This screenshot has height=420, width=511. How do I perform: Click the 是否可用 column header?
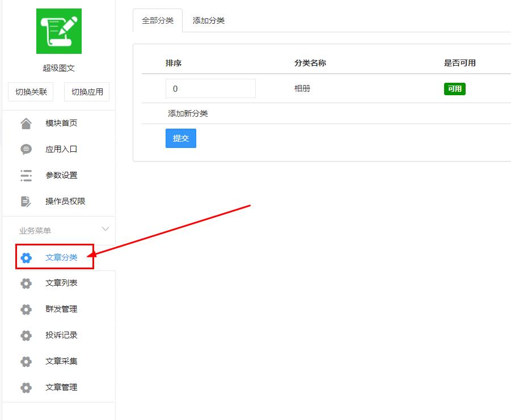tap(459, 63)
